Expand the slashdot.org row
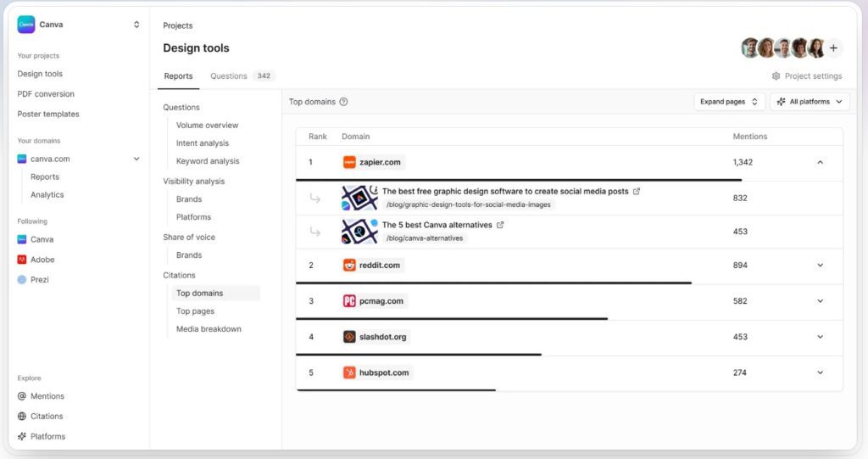Screen dimensions: 868x459 click(820, 337)
